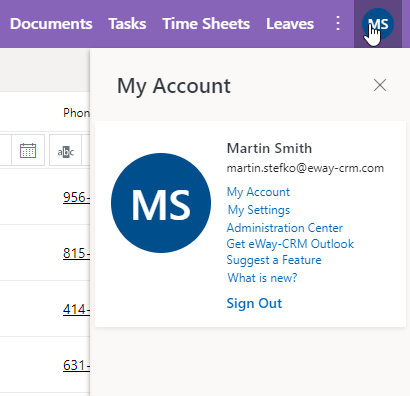The image size is (410, 396).
Task: Sign out of the account
Action: coord(254,303)
